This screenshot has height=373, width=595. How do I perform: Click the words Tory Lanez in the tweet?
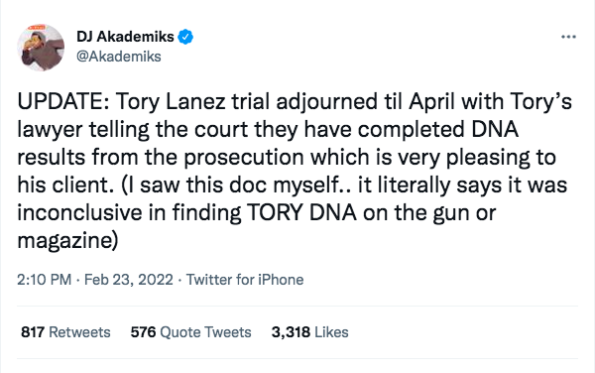(x=171, y=102)
